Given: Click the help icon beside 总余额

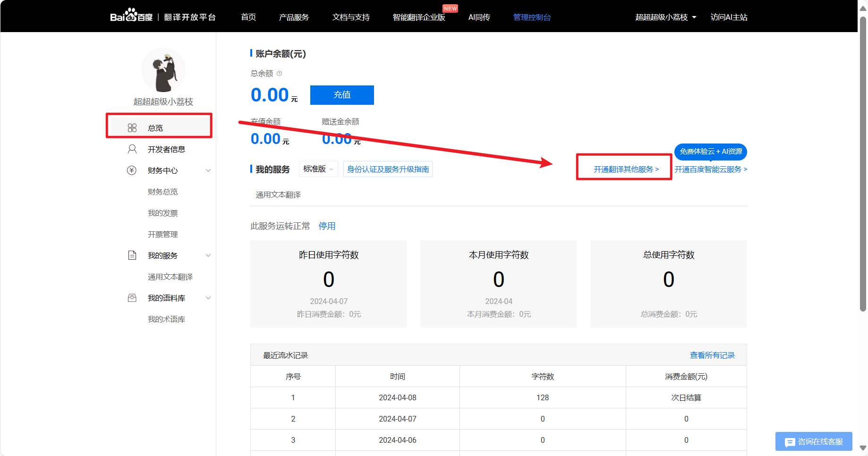Looking at the screenshot, I should (x=279, y=74).
